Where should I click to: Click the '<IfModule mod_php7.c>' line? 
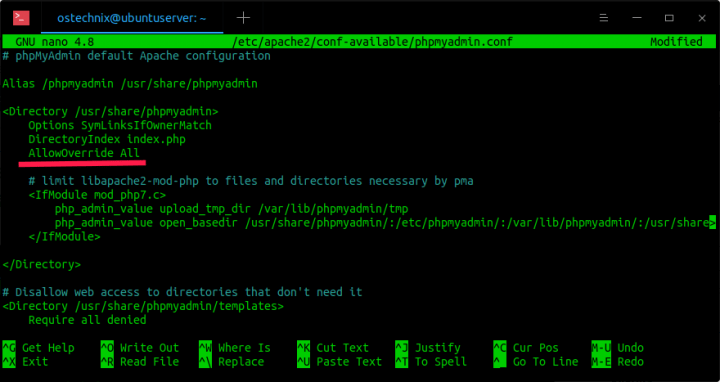click(97, 195)
